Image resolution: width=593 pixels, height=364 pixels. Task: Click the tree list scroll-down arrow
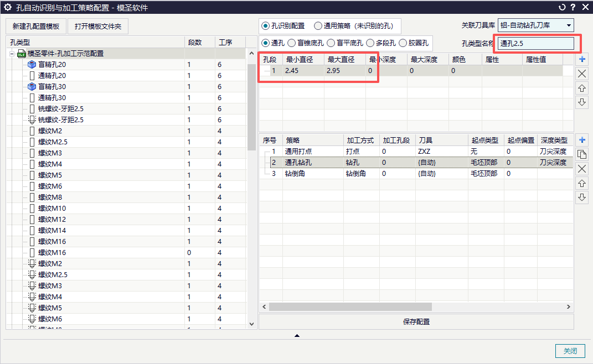tap(251, 324)
